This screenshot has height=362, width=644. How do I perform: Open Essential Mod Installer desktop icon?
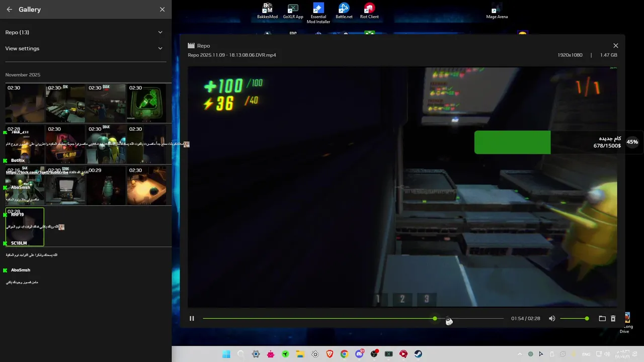(318, 14)
